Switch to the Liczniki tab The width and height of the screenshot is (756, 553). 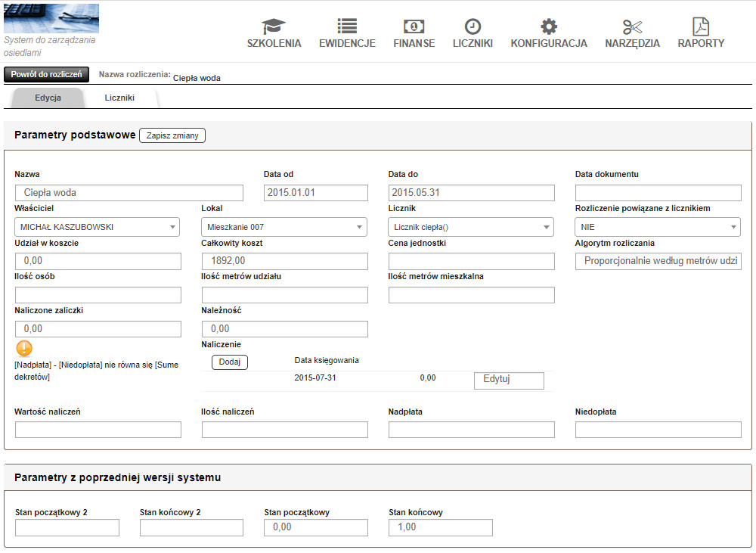coord(119,98)
